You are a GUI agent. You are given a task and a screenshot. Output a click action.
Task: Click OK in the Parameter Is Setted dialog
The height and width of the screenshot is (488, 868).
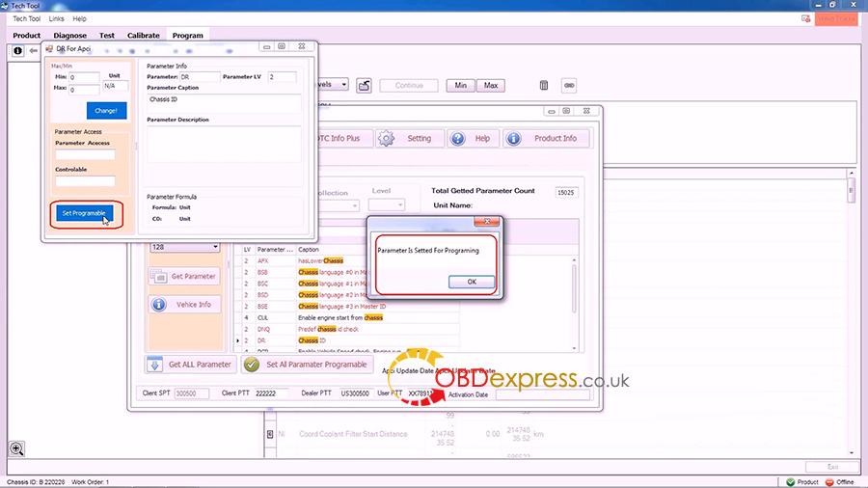(472, 282)
